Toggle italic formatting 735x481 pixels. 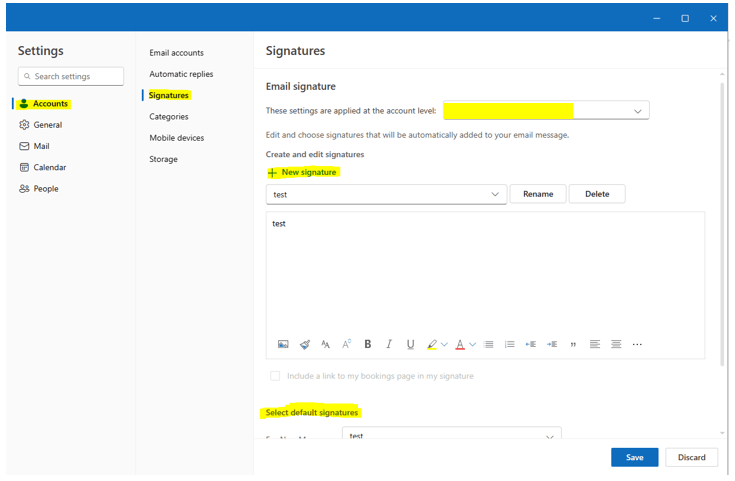tap(389, 345)
